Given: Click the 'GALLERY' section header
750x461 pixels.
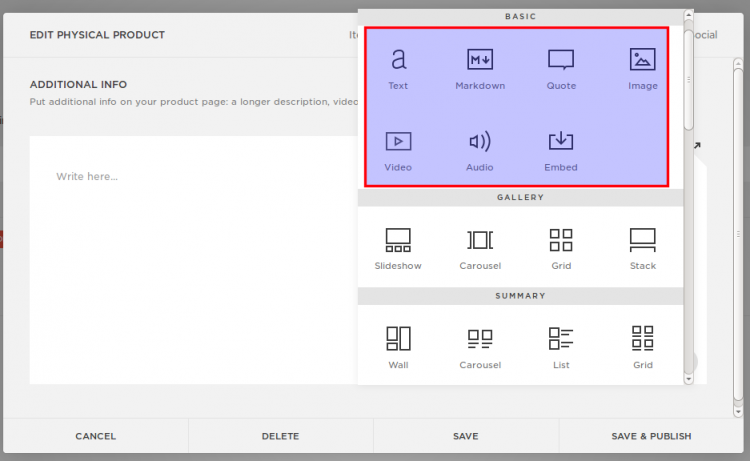Looking at the screenshot, I should tap(520, 197).
